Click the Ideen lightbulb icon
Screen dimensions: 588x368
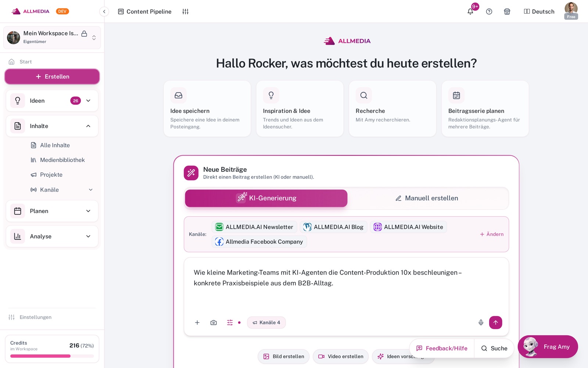[18, 100]
